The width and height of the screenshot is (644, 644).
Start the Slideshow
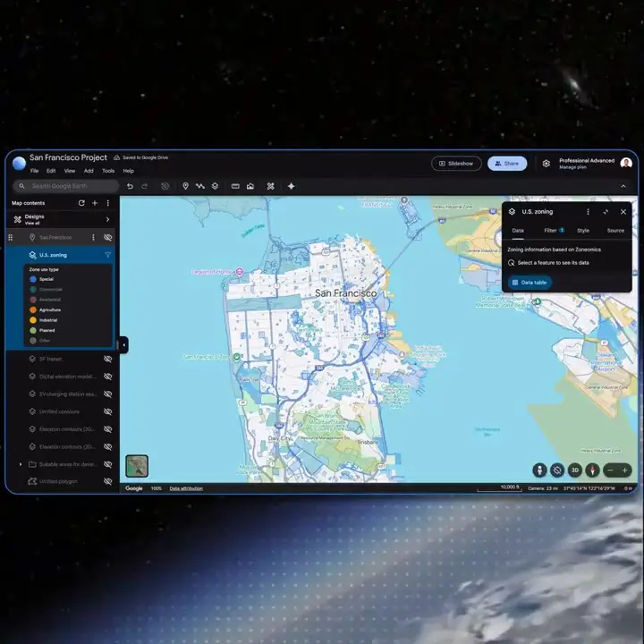click(x=456, y=164)
